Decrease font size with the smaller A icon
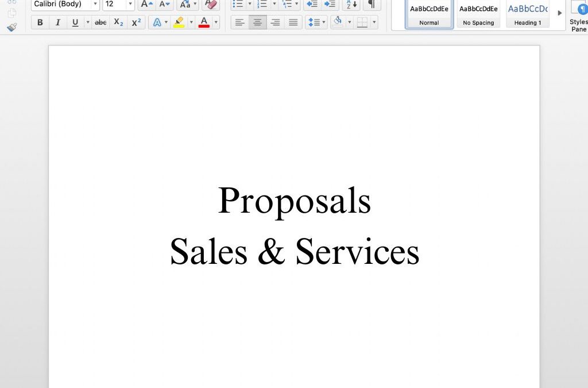The width and height of the screenshot is (588, 388). pos(164,5)
